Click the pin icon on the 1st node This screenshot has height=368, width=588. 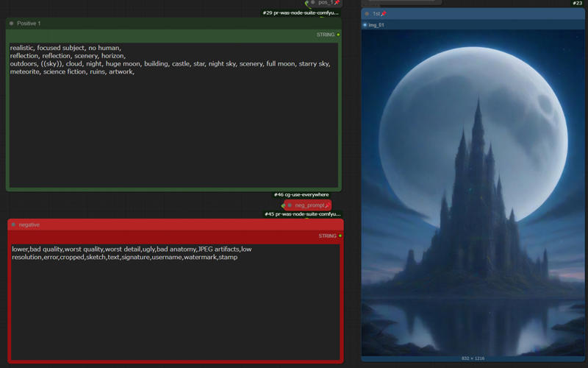[384, 14]
